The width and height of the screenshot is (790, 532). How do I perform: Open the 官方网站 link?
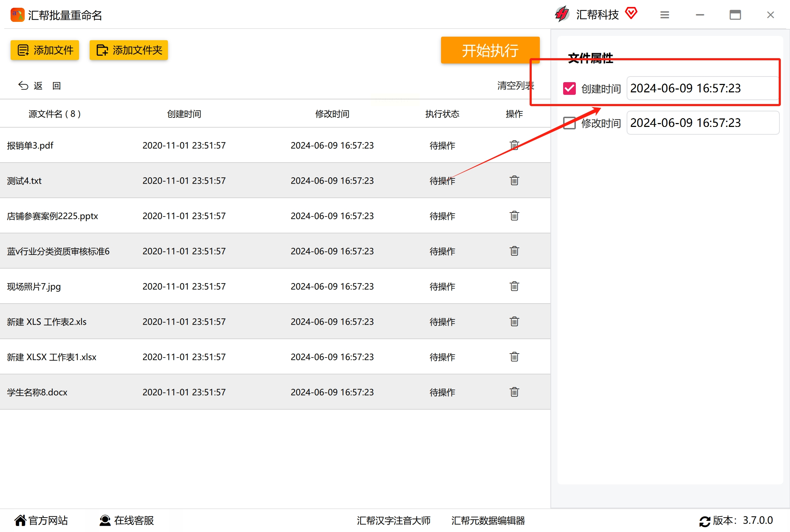[x=41, y=520]
